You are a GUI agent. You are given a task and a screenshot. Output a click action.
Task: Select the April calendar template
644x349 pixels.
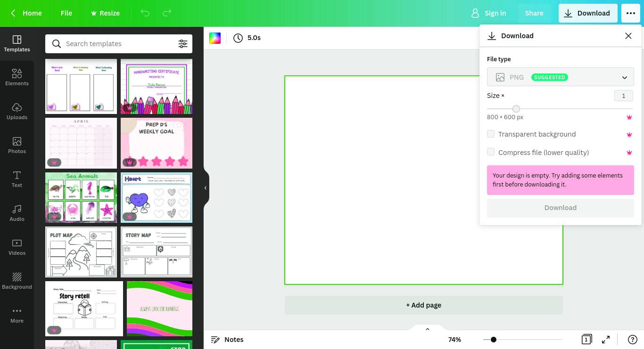point(81,143)
